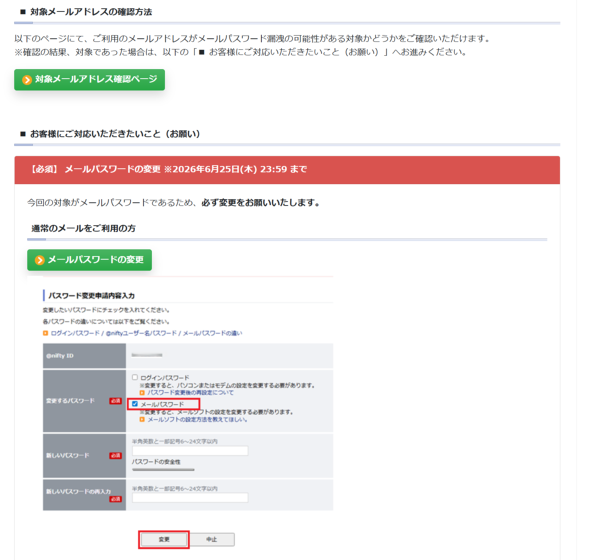Click the 変更するパスワード row label
The width and height of the screenshot is (590, 560).
[70, 401]
